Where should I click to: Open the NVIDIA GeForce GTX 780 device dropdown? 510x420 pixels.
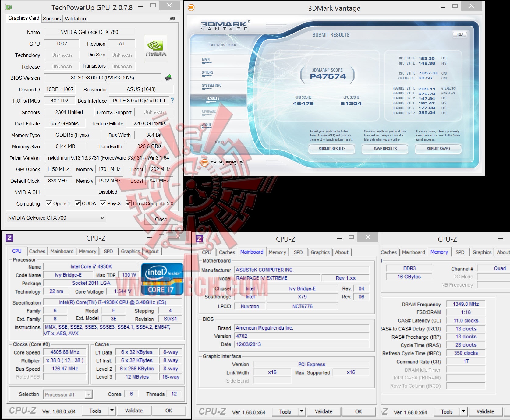pyautogui.click(x=56, y=218)
